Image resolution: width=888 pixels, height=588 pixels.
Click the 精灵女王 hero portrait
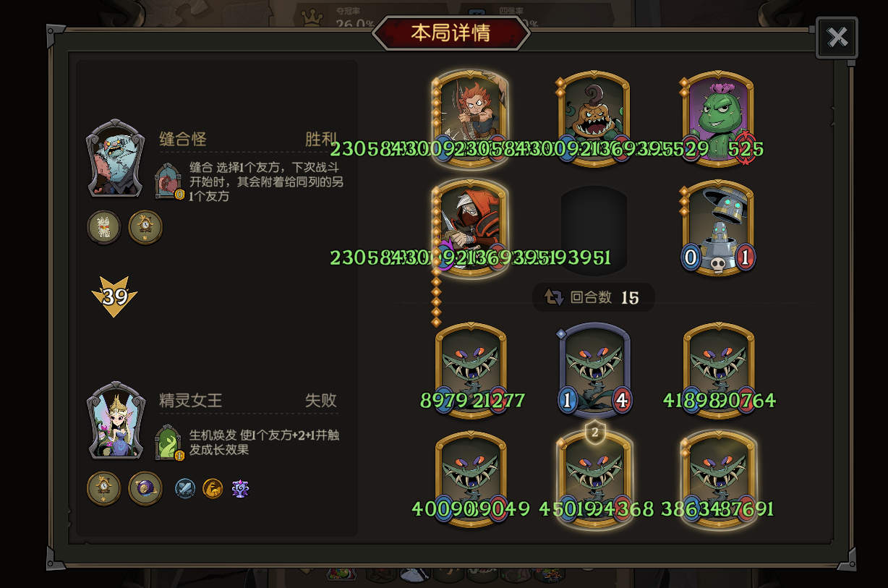pos(116,420)
